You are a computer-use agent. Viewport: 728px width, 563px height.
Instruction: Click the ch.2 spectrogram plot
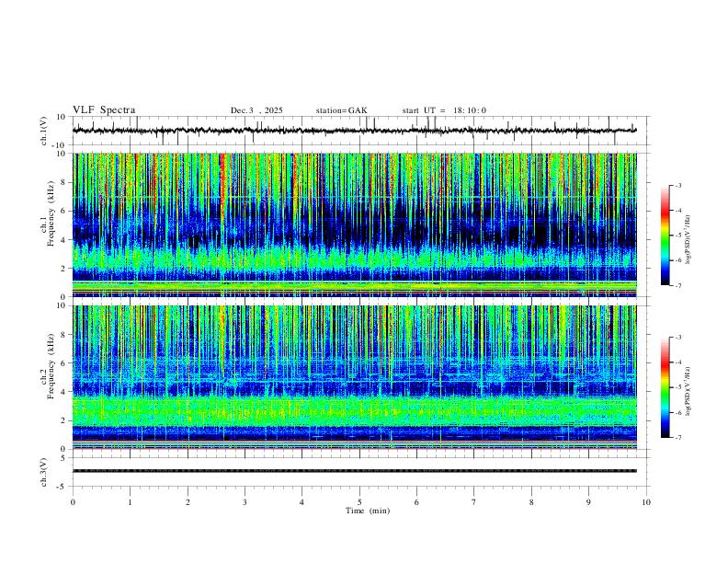354,377
